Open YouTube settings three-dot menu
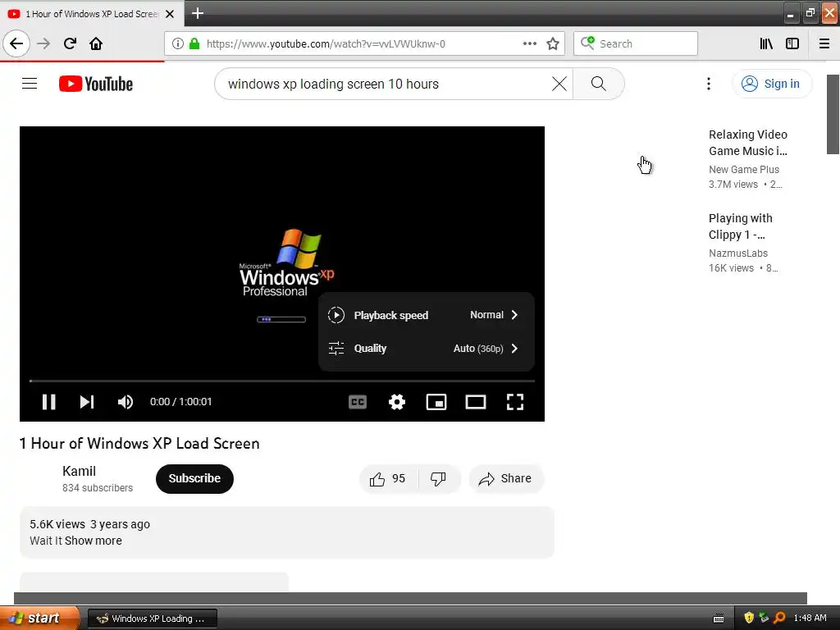 click(709, 84)
